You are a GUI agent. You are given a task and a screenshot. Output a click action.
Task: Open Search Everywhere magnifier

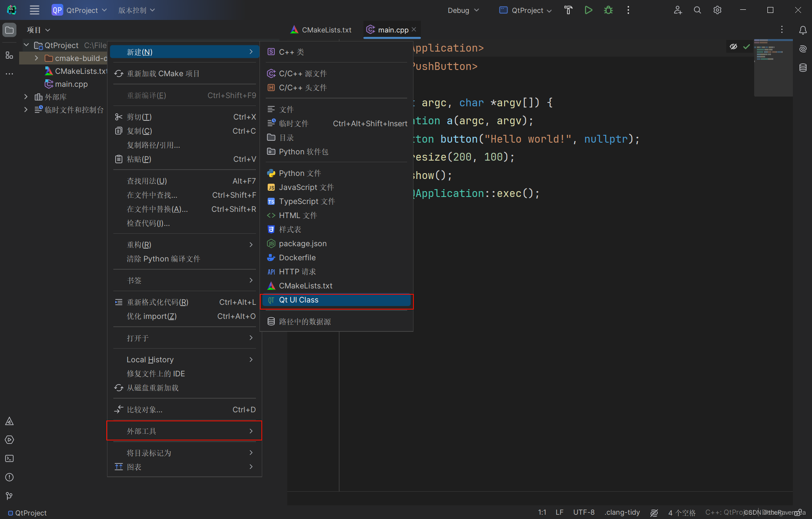pos(698,10)
